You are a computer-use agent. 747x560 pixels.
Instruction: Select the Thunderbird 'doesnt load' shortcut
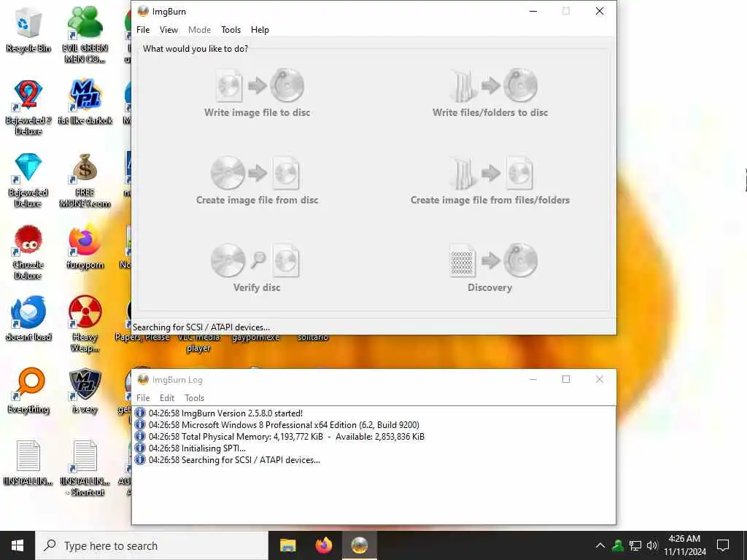(x=28, y=318)
